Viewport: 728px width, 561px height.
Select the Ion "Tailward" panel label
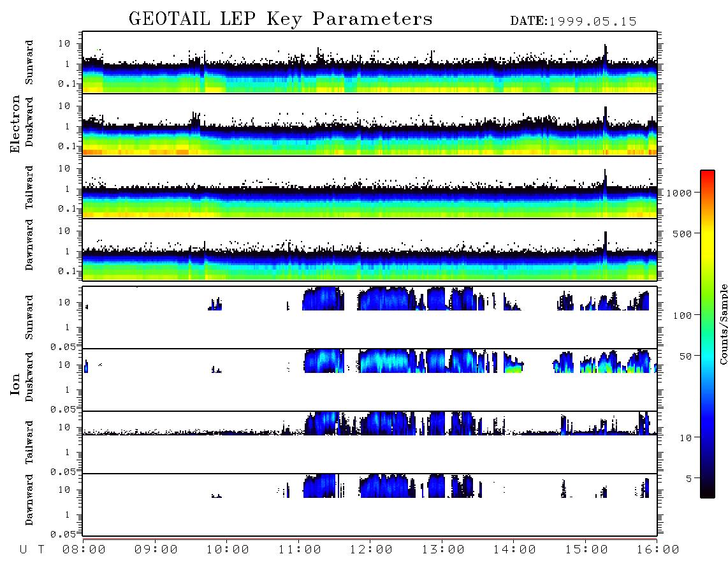[x=29, y=442]
